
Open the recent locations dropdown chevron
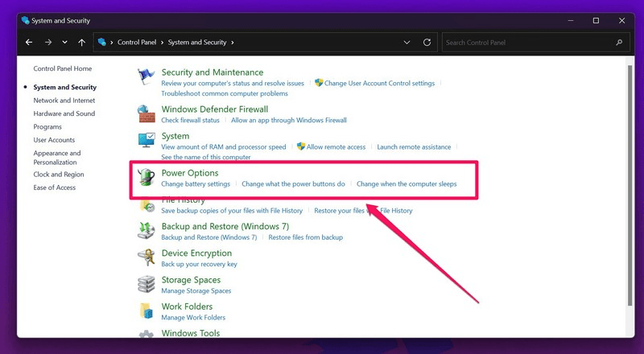[x=64, y=42]
